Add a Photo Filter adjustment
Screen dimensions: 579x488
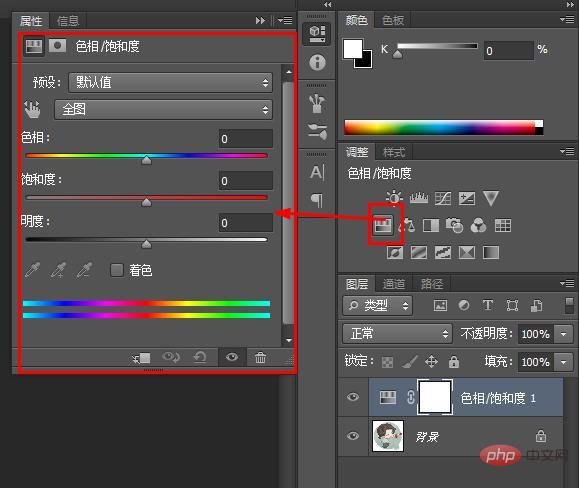tap(454, 225)
